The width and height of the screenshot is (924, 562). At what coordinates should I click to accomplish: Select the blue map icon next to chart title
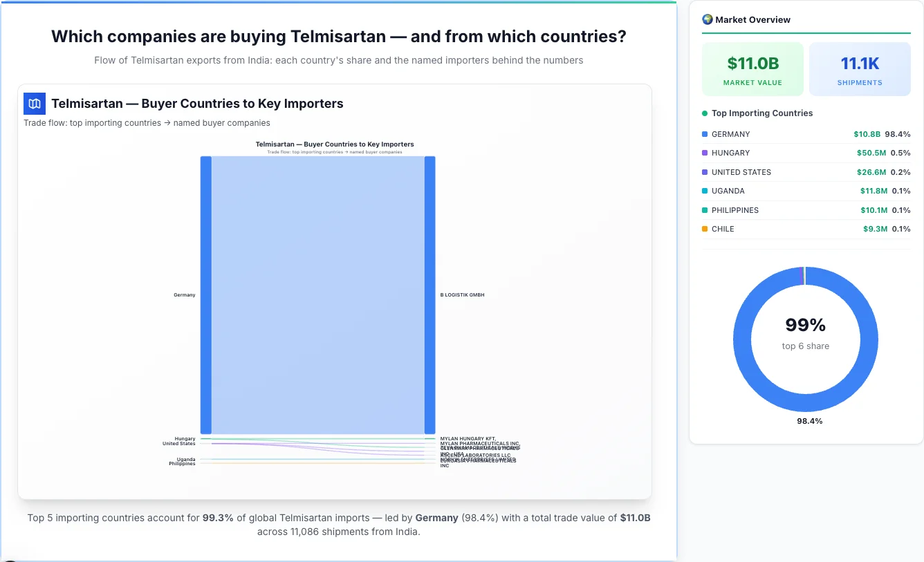[33, 103]
